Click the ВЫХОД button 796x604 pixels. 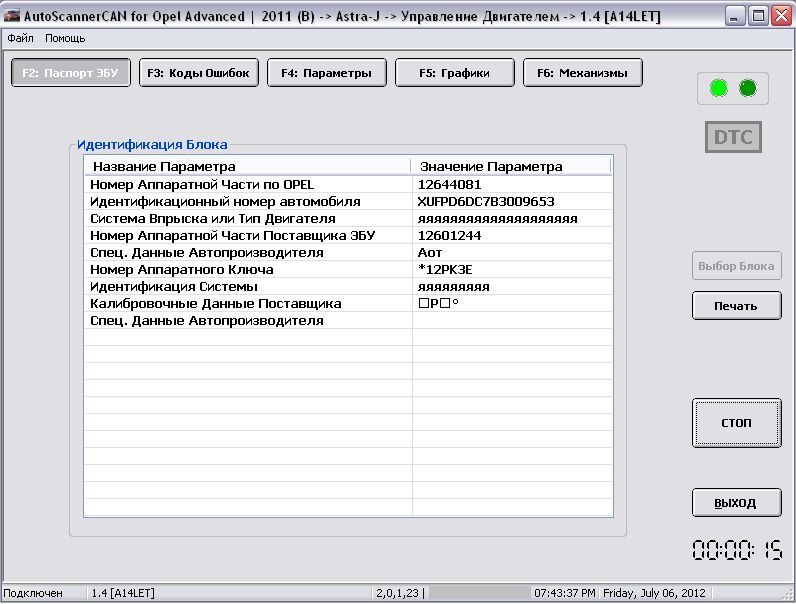coord(737,503)
